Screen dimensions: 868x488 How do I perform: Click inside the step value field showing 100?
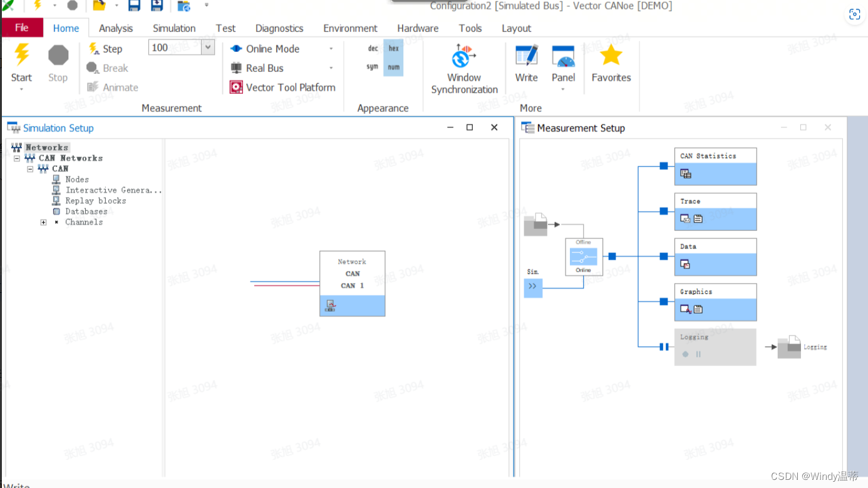tap(175, 48)
